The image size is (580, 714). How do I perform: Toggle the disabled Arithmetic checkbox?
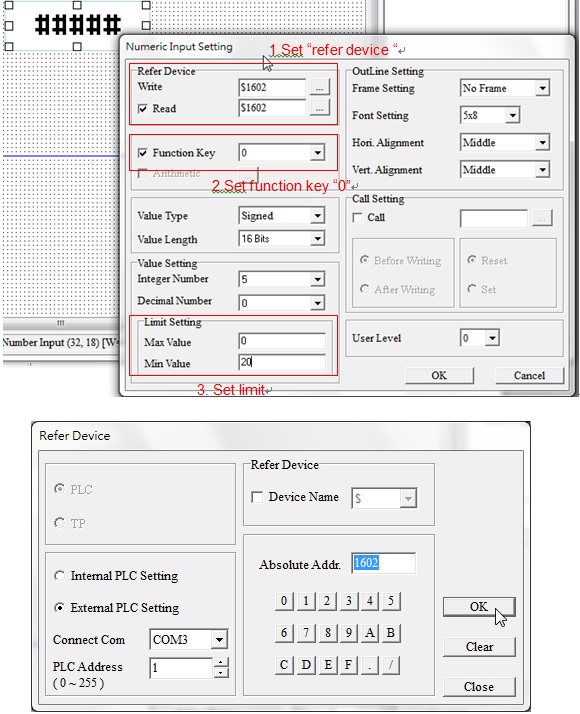click(143, 173)
